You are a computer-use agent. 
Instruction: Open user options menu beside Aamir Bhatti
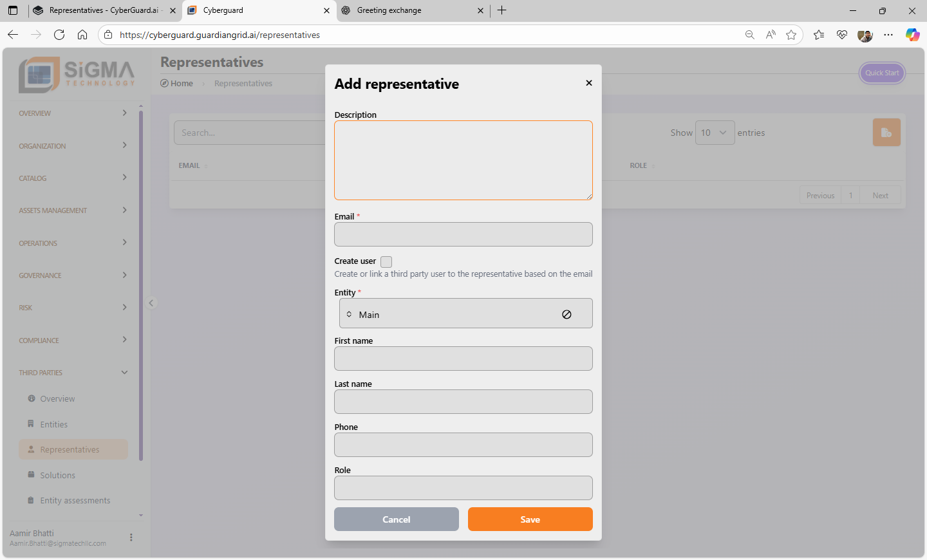[x=131, y=537]
